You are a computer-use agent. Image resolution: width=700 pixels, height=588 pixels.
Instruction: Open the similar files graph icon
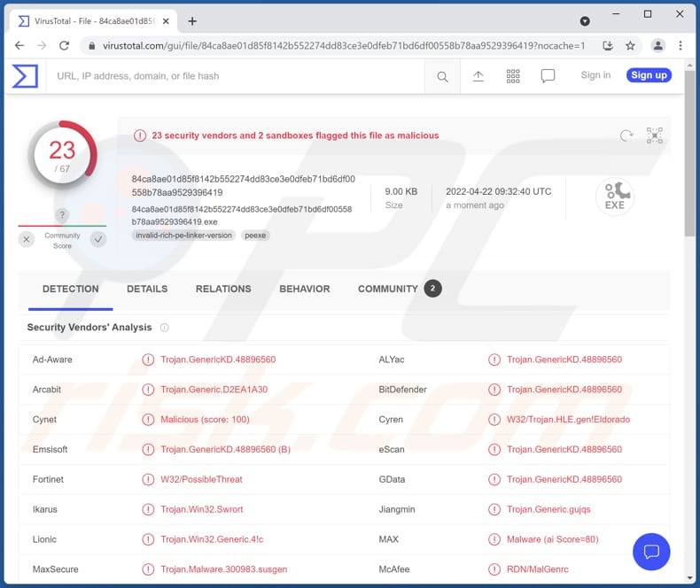(655, 135)
